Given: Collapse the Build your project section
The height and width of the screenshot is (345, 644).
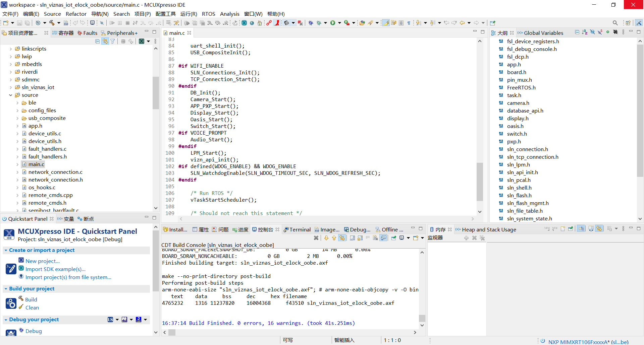Looking at the screenshot, I should pos(6,289).
